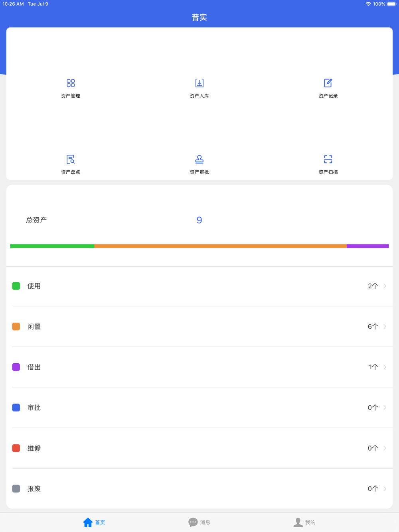Click the green 使用 color square
This screenshot has height=532, width=399.
click(16, 286)
